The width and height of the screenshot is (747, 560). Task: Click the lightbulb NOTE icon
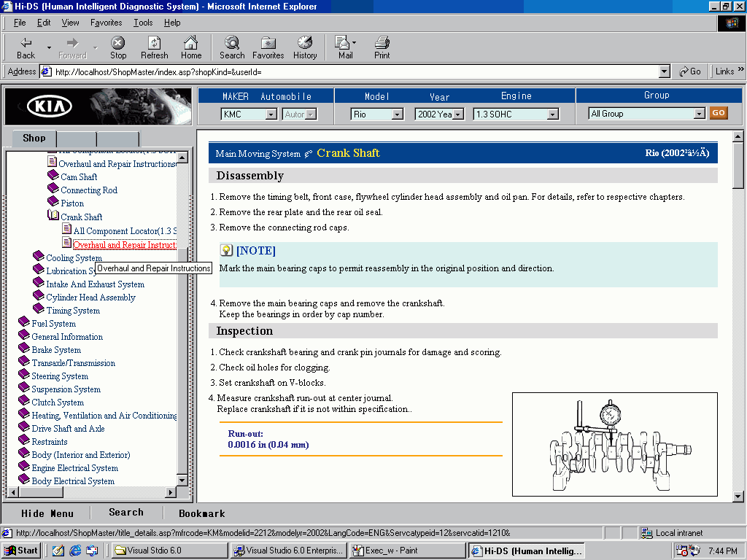point(227,250)
